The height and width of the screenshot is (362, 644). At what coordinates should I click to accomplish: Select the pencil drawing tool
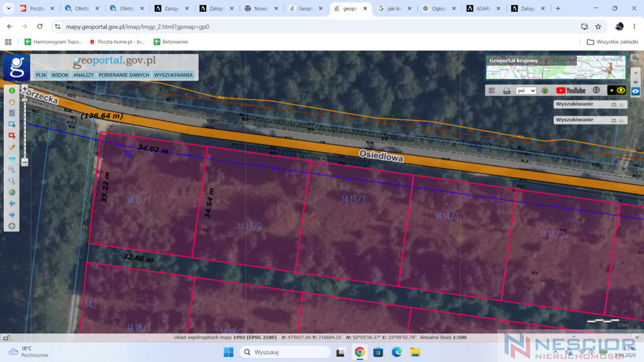(12, 147)
